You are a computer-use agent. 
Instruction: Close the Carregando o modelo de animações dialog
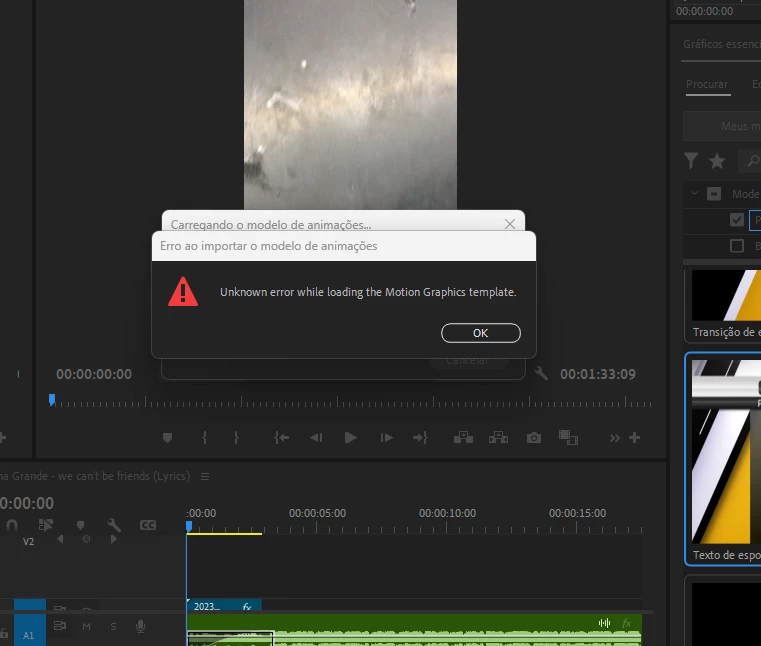click(510, 224)
